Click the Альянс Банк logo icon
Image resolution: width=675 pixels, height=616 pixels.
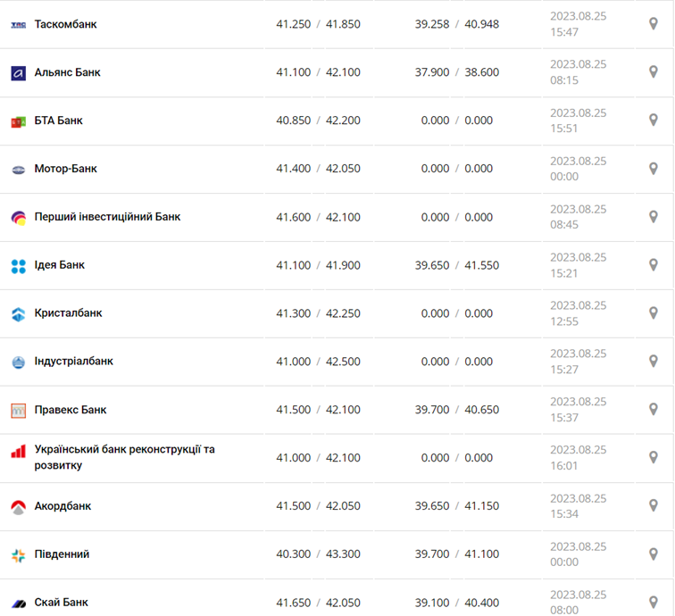click(19, 73)
